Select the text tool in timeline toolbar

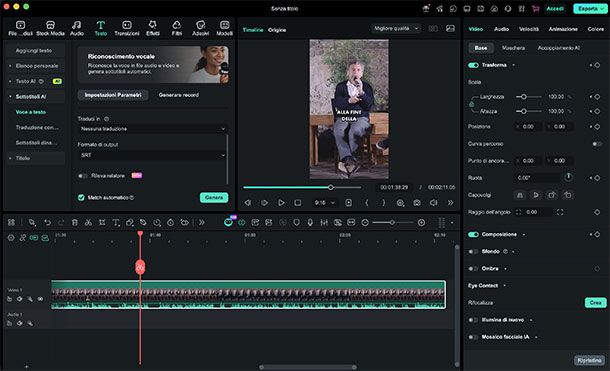tap(116, 222)
